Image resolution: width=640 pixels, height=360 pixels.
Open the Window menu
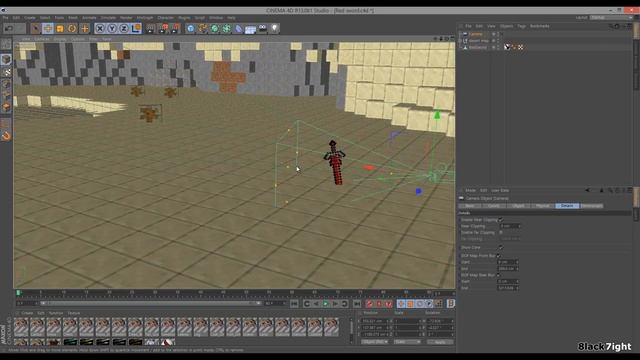pyautogui.click(x=216, y=18)
